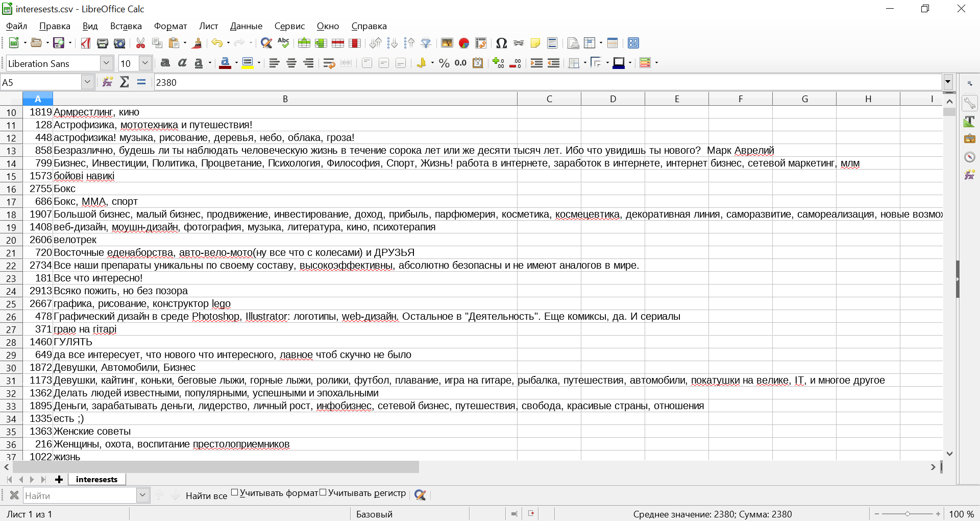Open the Borders dropdown arrow
980x521 pixels.
click(585, 63)
